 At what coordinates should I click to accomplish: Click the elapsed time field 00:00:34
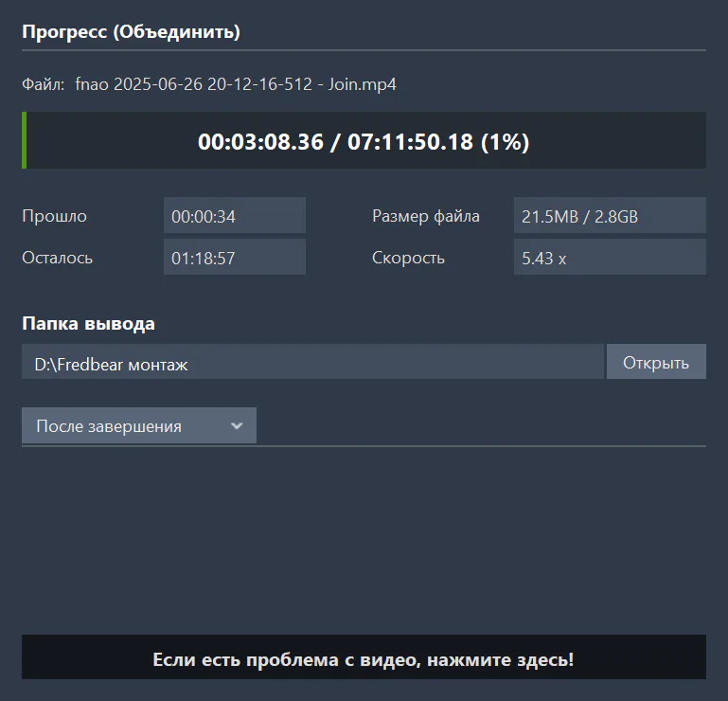click(x=235, y=216)
